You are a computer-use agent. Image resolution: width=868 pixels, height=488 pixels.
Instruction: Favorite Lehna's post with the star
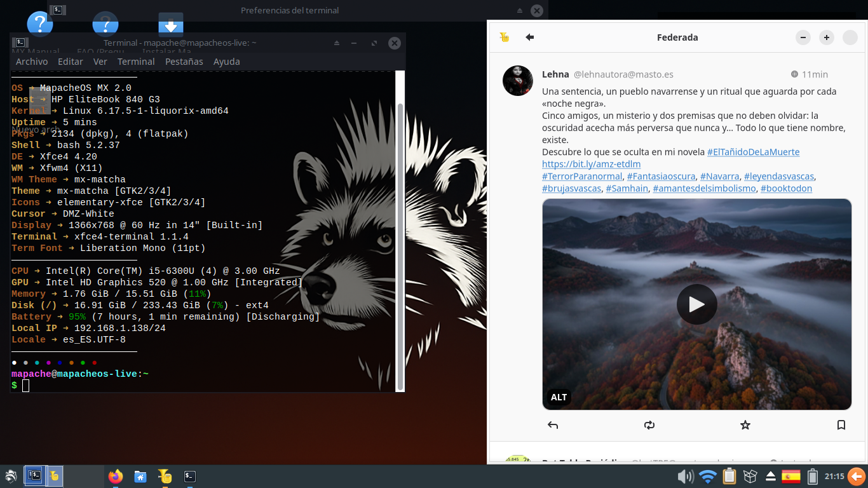point(745,425)
